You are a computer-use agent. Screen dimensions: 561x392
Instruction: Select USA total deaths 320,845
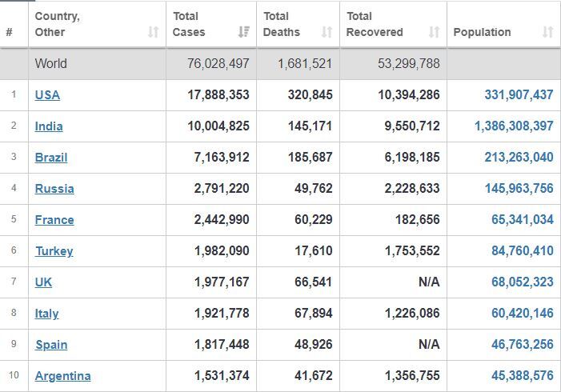311,94
